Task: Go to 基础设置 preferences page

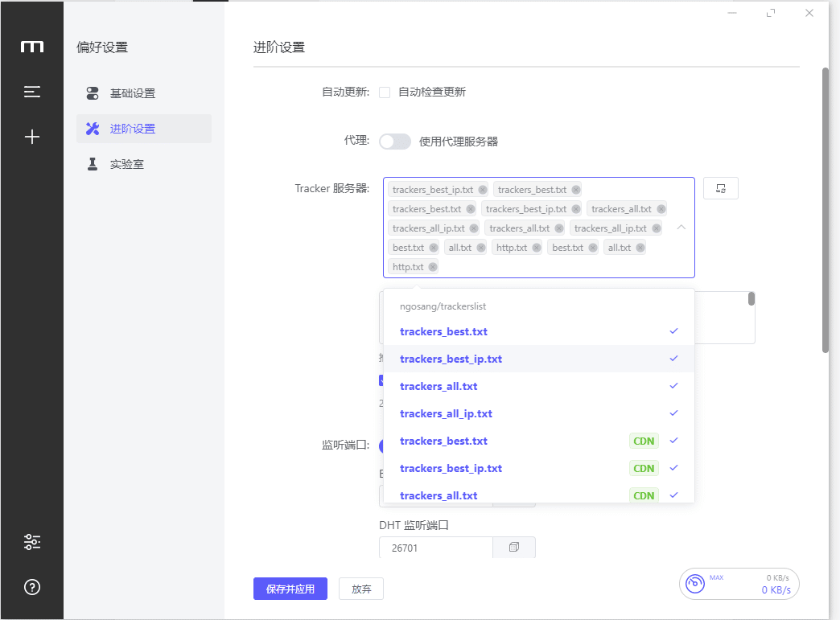Action: point(143,93)
